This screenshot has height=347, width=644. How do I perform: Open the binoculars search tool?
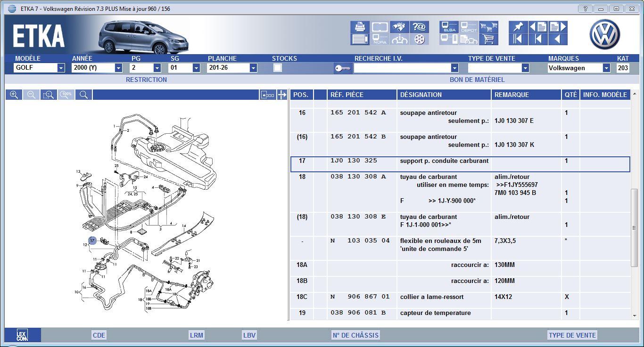click(400, 27)
